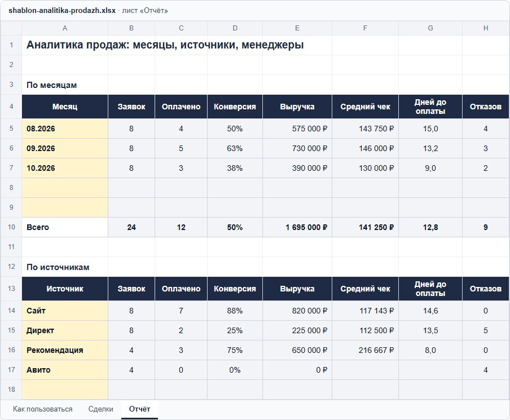This screenshot has width=510, height=420.
Task: Click the «Всего» total row label
Action: [x=65, y=227]
